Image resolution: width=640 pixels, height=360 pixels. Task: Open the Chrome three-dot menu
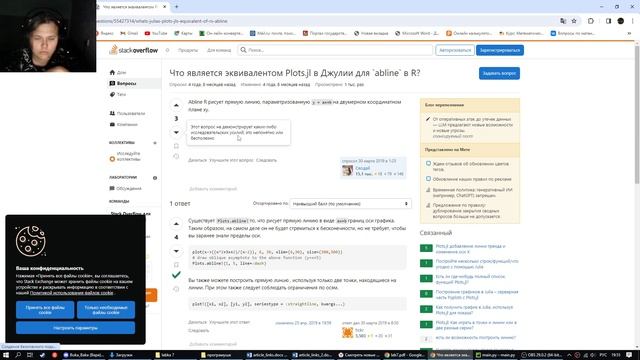(x=633, y=21)
